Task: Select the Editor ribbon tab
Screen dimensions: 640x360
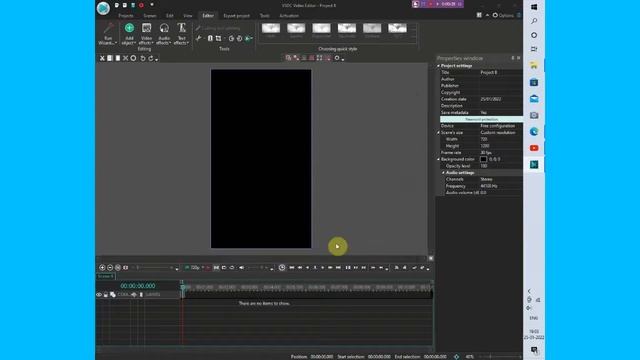Action: pyautogui.click(x=208, y=16)
